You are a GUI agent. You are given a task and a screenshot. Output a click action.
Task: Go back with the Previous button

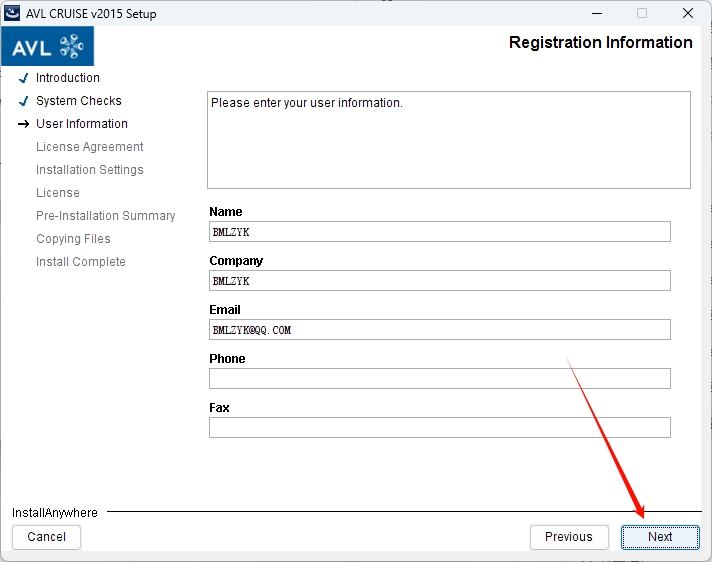[568, 537]
